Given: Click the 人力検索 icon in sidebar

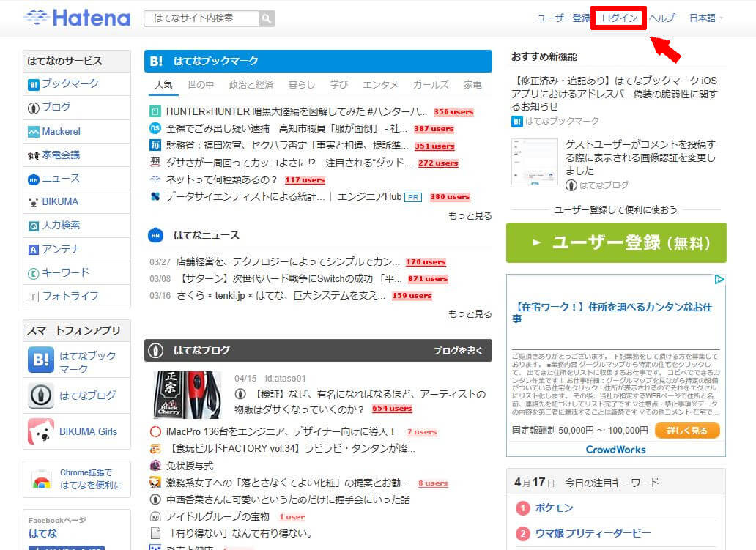Looking at the screenshot, I should pos(33,226).
